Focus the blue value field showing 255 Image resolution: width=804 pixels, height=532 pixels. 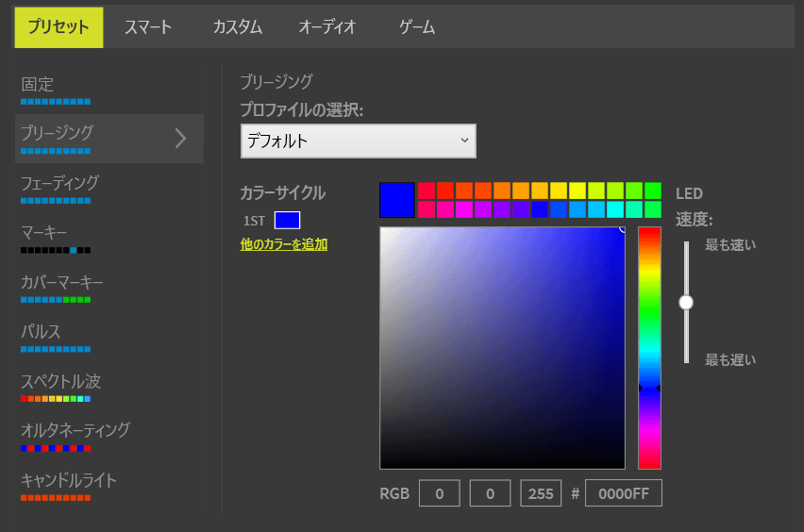tap(541, 493)
